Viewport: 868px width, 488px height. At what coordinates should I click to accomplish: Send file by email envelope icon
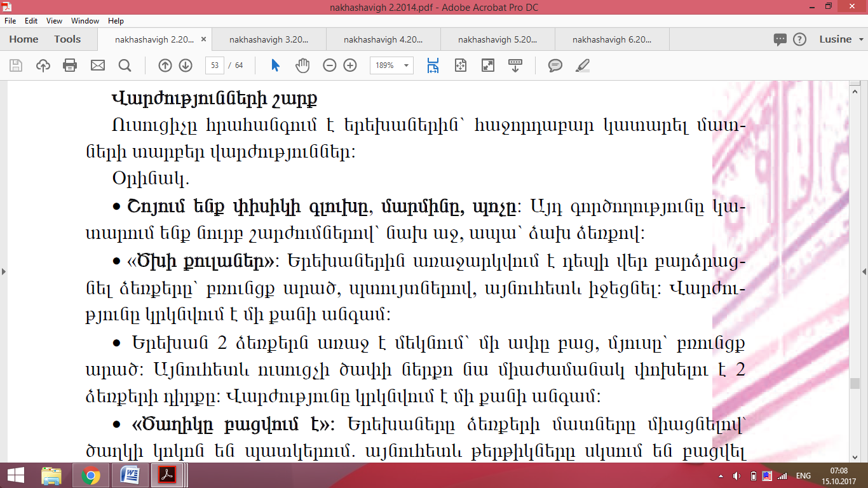(97, 65)
